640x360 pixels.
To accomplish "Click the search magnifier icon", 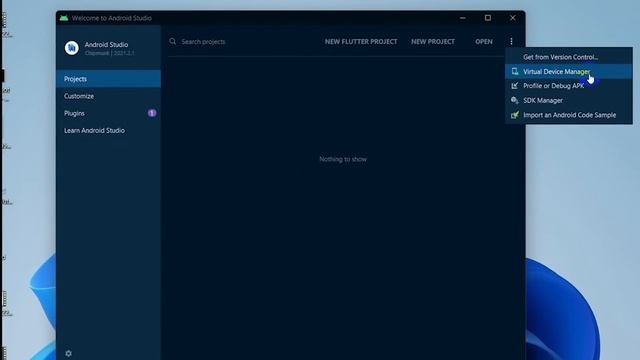I will 173,41.
